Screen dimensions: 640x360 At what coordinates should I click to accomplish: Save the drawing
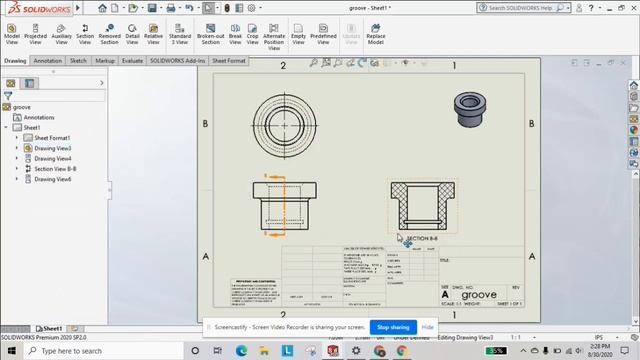click(x=152, y=8)
